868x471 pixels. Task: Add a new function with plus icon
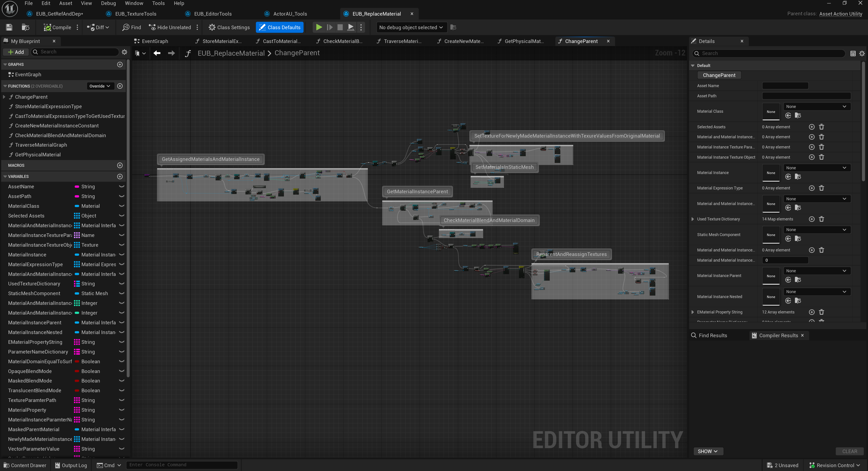coord(120,86)
